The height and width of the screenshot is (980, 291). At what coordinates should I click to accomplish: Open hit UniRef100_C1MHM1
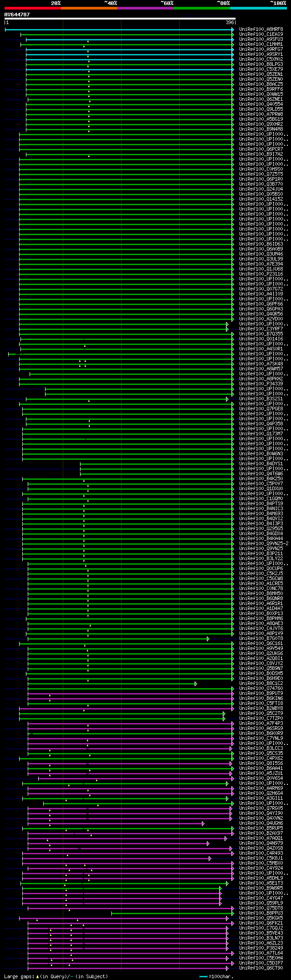[261, 44]
